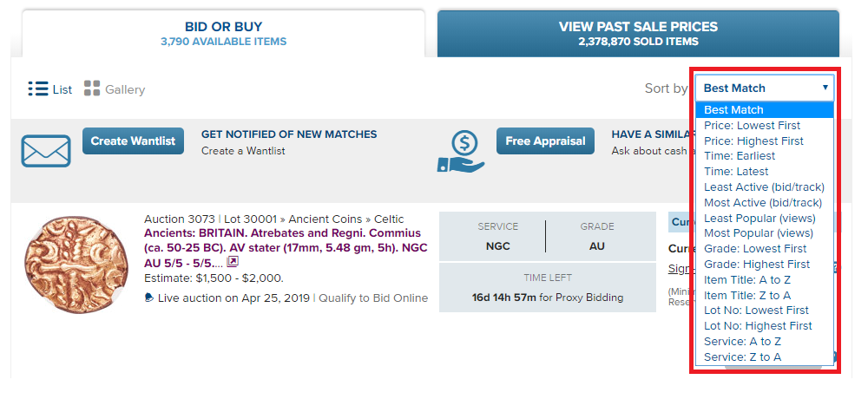Open Qualify to Bid Online link

(x=373, y=298)
